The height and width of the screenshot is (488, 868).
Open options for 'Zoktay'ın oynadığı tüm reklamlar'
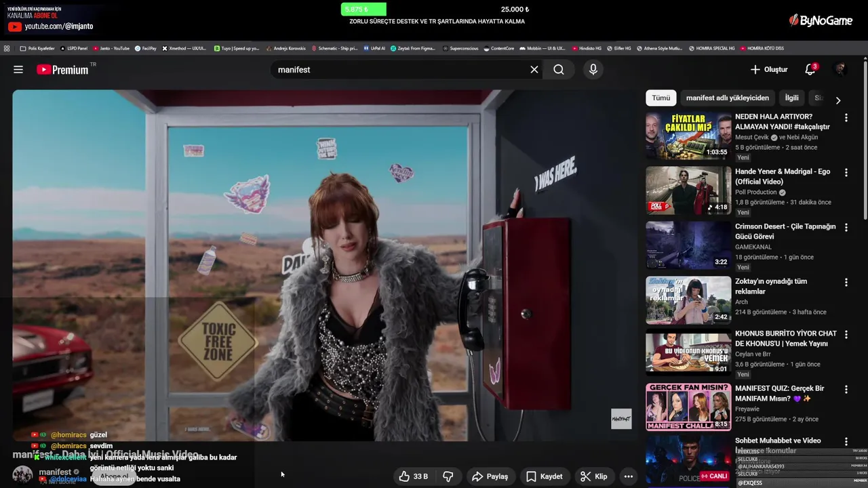click(846, 283)
